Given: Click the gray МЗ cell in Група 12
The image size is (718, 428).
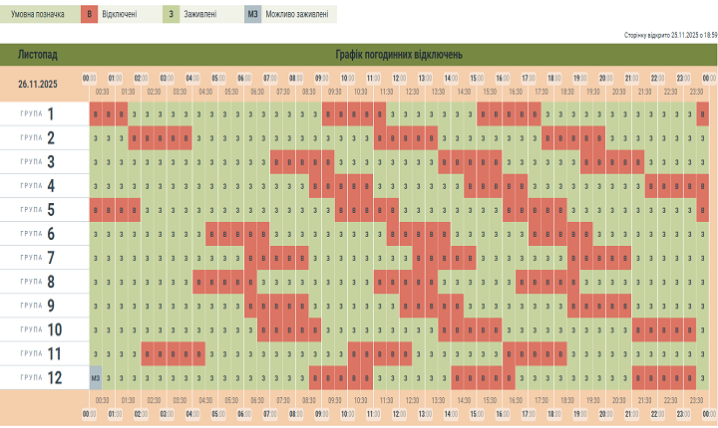Looking at the screenshot, I should click(96, 379).
